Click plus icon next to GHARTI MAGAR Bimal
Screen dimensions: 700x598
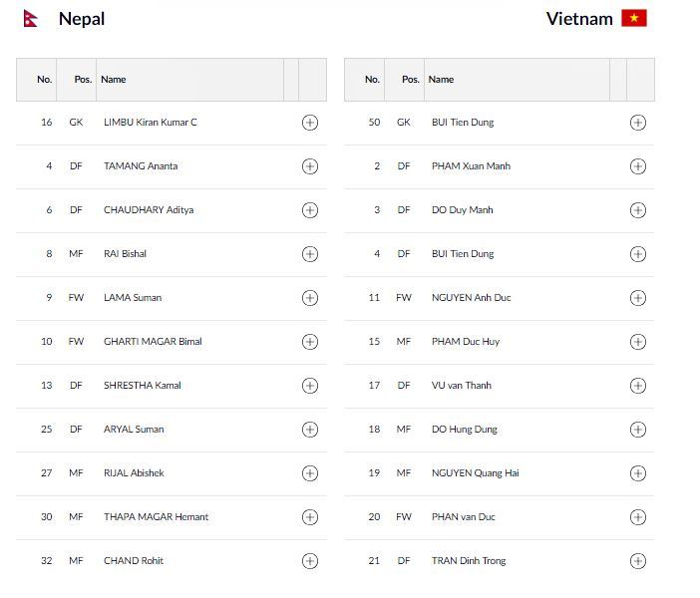pyautogui.click(x=309, y=342)
